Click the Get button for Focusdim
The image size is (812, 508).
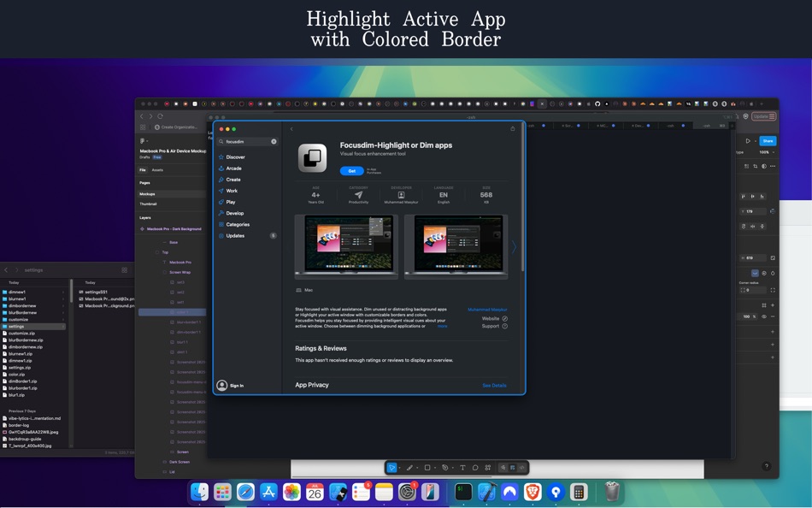(351, 171)
